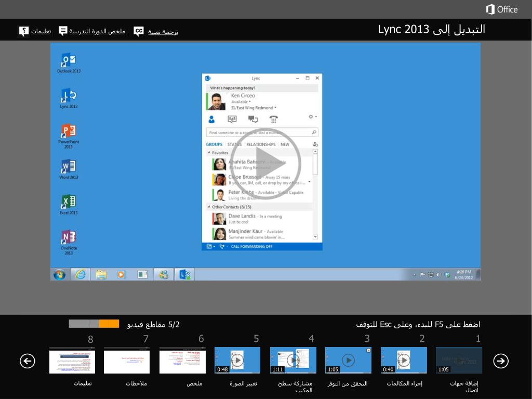The width and height of the screenshot is (532, 399).
Task: Select contact Dave Landis
Action: tap(260, 219)
